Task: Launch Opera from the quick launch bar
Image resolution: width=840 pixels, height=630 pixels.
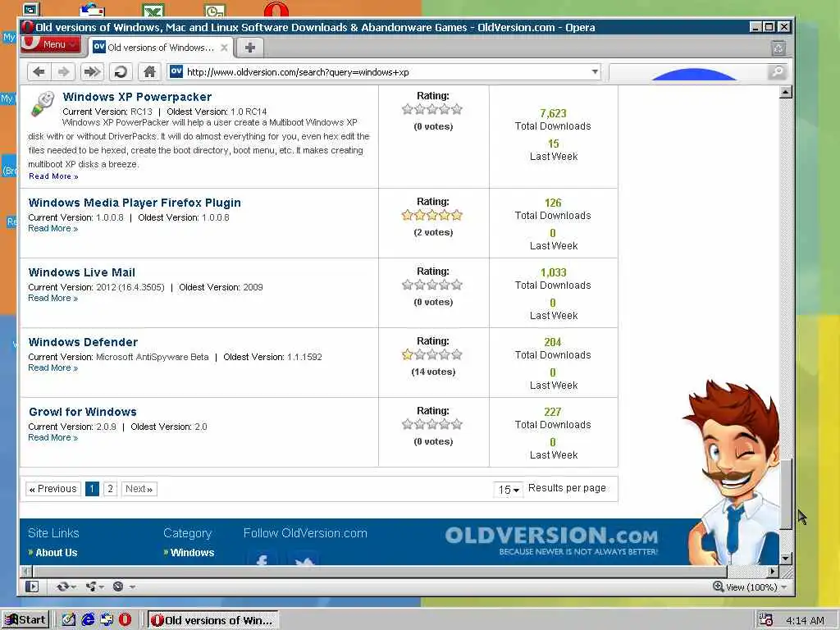Action: (x=125, y=620)
